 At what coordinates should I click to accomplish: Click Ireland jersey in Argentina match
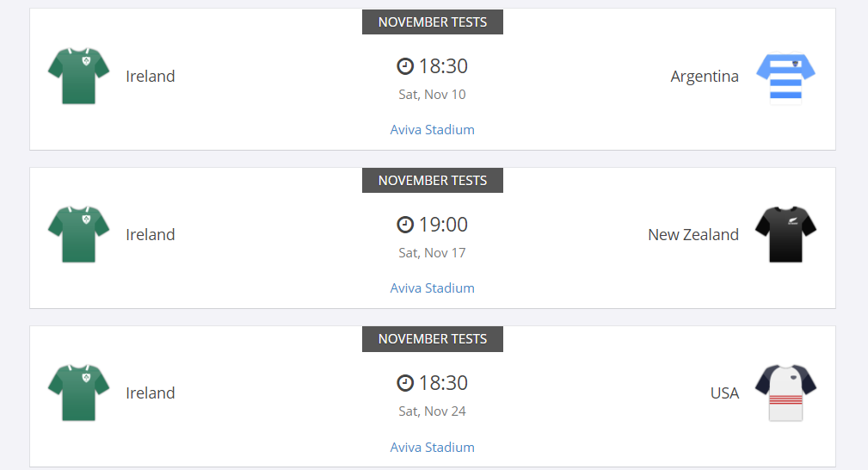click(x=78, y=76)
